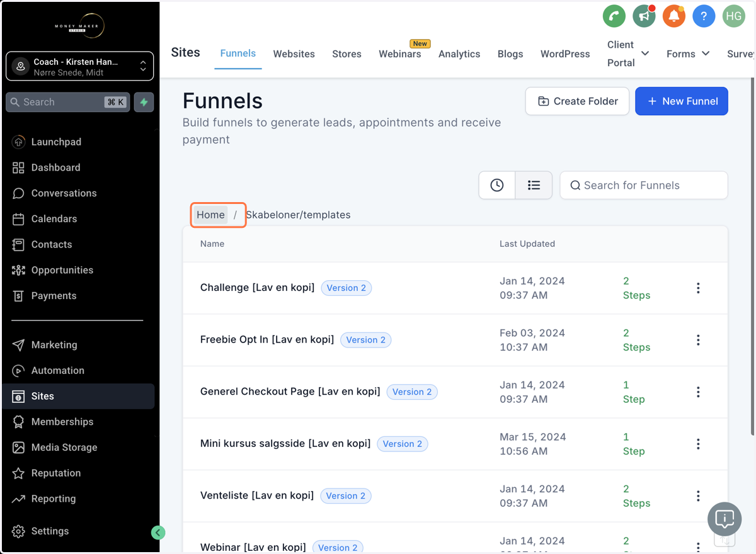Image resolution: width=756 pixels, height=554 pixels.
Task: Open the megaphone announcements icon
Action: pyautogui.click(x=644, y=16)
